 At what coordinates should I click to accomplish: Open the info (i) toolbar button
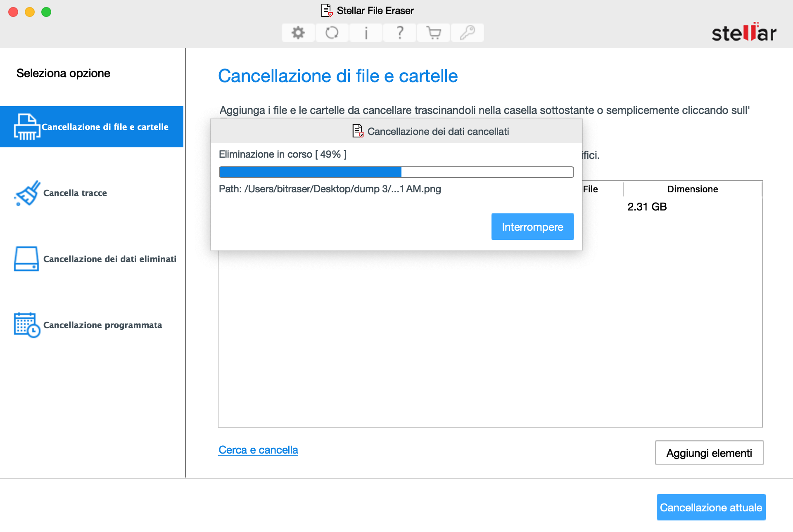(366, 33)
